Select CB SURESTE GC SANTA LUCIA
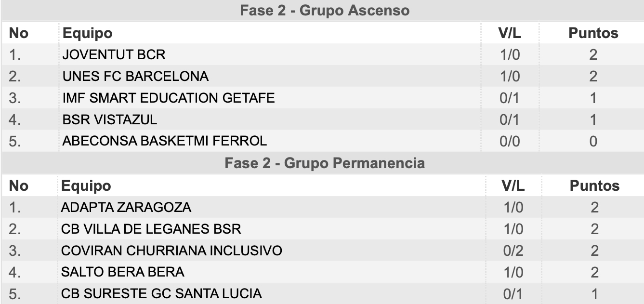 (161, 293)
